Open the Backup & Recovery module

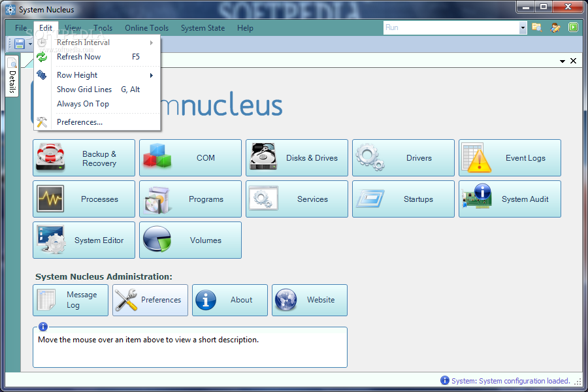tap(84, 158)
